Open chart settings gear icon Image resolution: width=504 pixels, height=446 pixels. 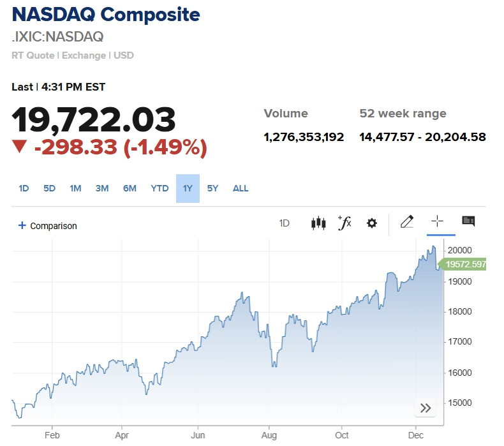[371, 223]
